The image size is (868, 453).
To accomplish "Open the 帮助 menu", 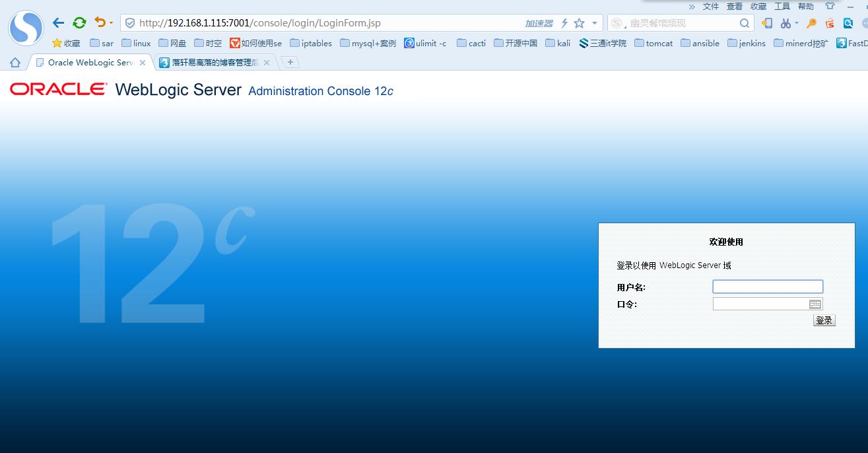I will click(x=806, y=7).
